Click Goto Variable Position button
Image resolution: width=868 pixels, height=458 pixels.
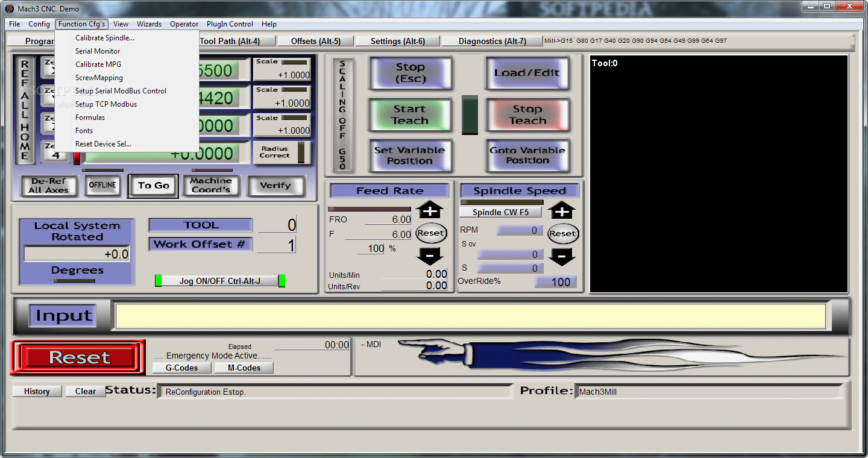coord(527,155)
